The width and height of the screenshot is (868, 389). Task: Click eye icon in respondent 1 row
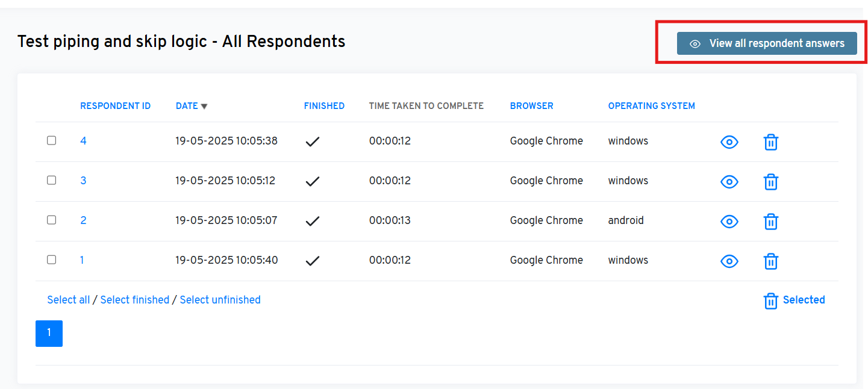click(729, 261)
